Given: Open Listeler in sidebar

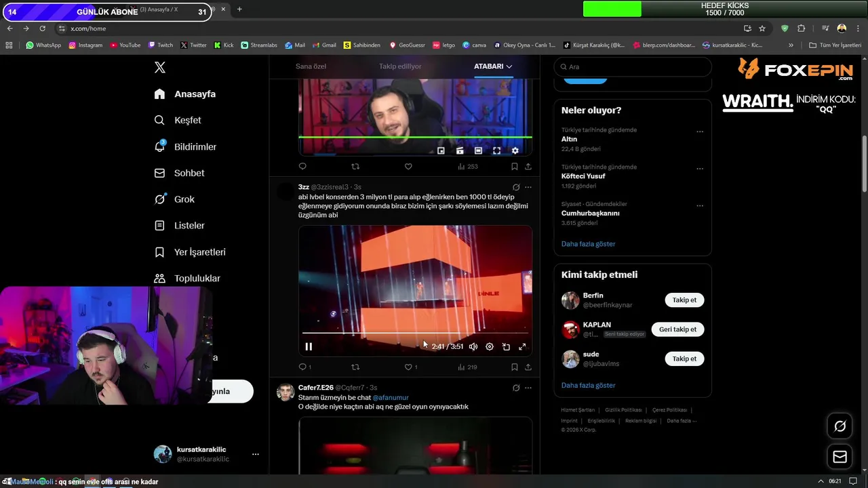Looking at the screenshot, I should click(x=179, y=226).
